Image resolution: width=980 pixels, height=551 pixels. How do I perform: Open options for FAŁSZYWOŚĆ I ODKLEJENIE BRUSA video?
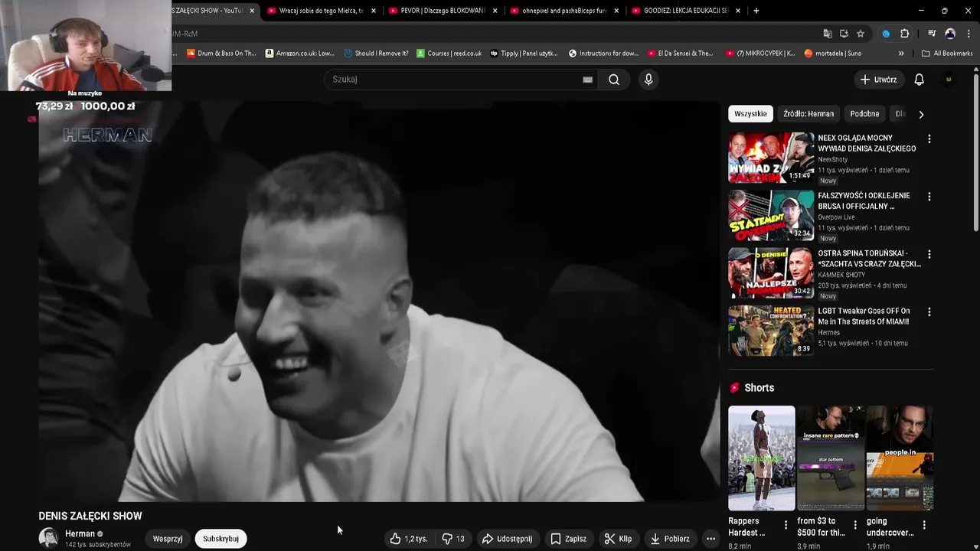click(x=929, y=197)
